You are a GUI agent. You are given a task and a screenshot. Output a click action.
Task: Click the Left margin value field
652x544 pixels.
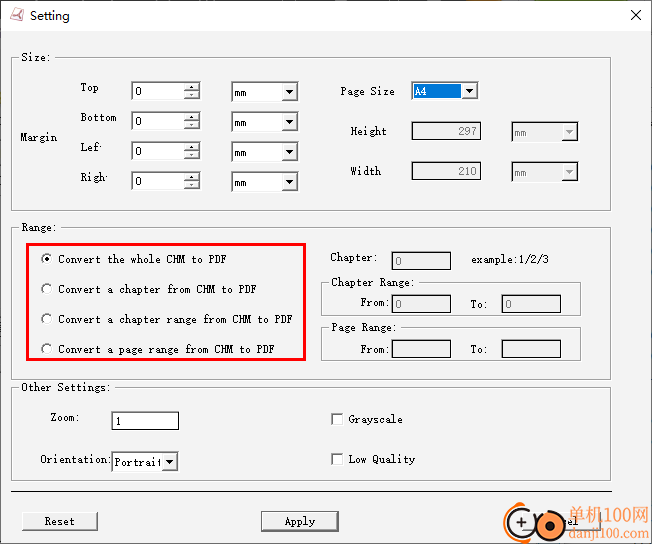(x=158, y=151)
